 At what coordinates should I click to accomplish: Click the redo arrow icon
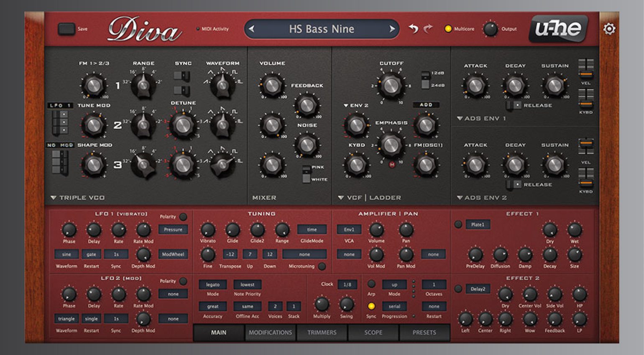(x=428, y=28)
